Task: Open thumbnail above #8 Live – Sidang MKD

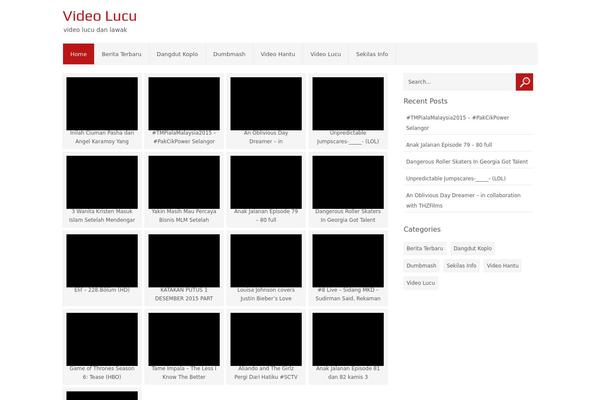Action: pos(348,261)
